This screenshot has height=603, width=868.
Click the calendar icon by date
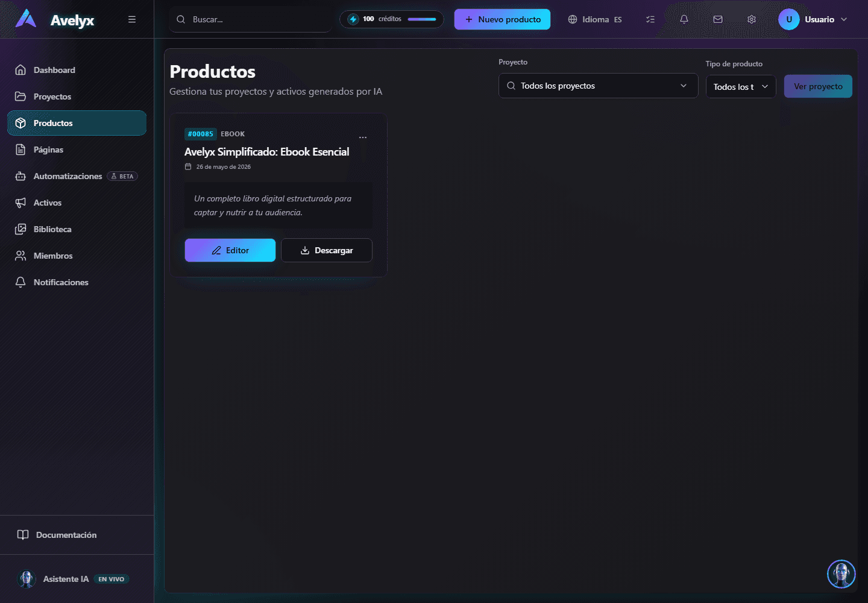tap(188, 167)
